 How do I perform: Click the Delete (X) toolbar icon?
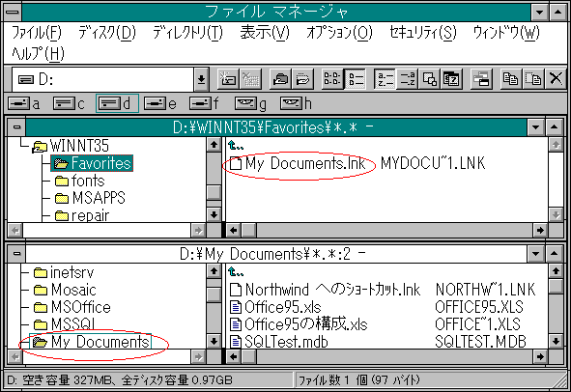tap(556, 78)
